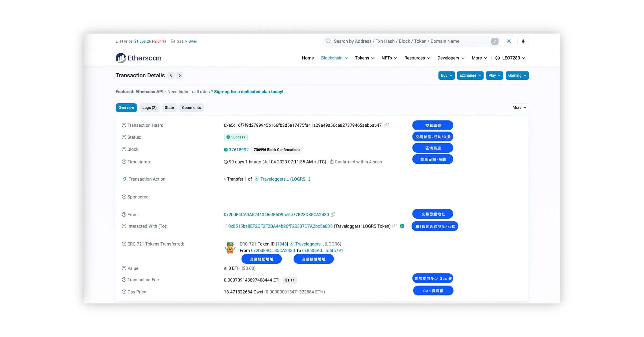644x337 pixels.
Task: Click the $1.11 transaction fee badge
Action: 290,280
